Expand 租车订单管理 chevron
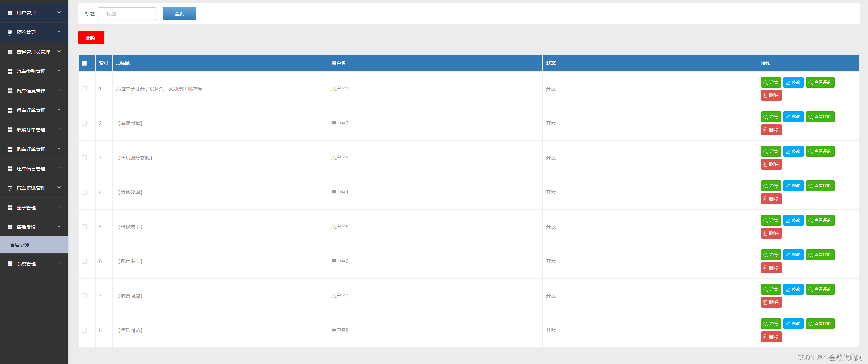Image resolution: width=868 pixels, height=364 pixels. pyautogui.click(x=59, y=110)
